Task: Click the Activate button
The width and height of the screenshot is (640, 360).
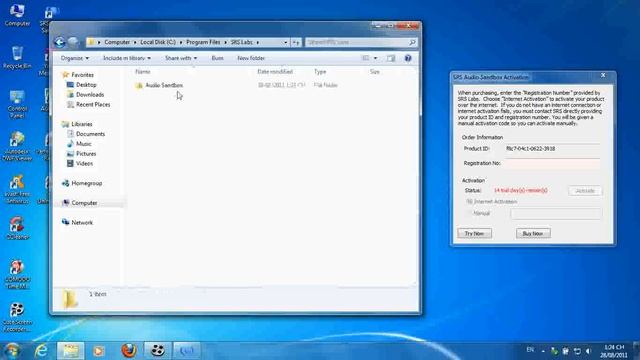Action: point(585,191)
